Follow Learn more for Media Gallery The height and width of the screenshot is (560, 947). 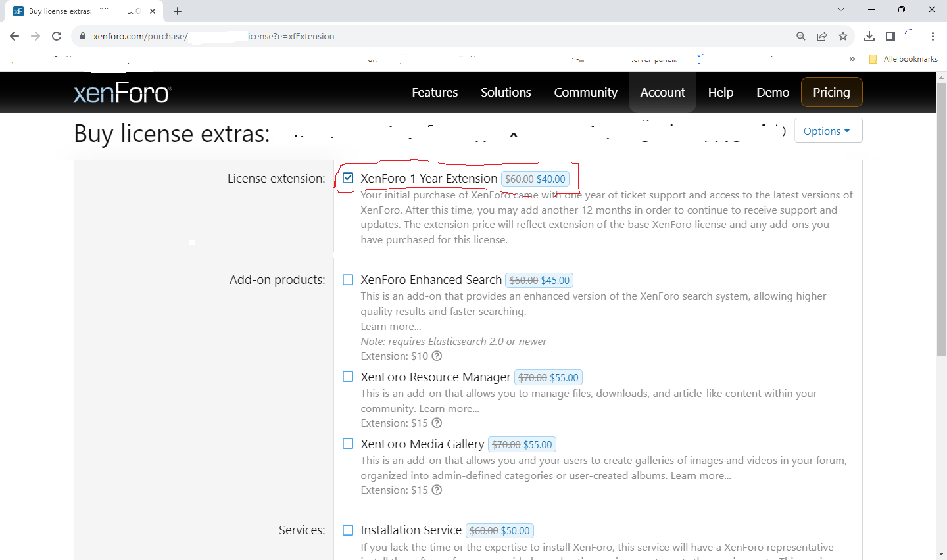pos(701,476)
